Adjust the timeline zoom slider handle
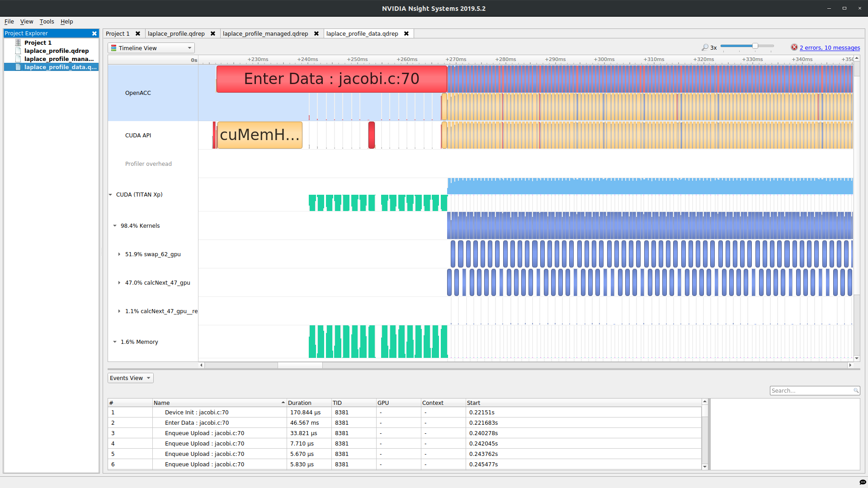Screen dimensions: 868x488 coord(755,46)
